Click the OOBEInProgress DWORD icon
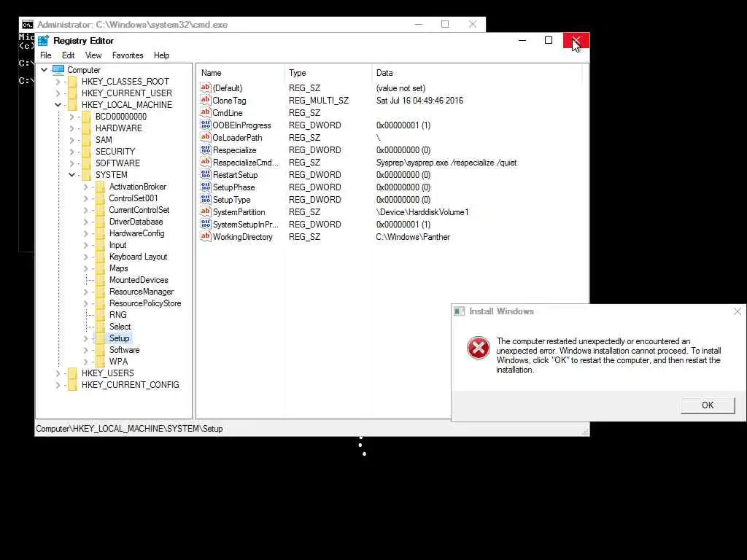This screenshot has width=747, height=560. tap(205, 125)
